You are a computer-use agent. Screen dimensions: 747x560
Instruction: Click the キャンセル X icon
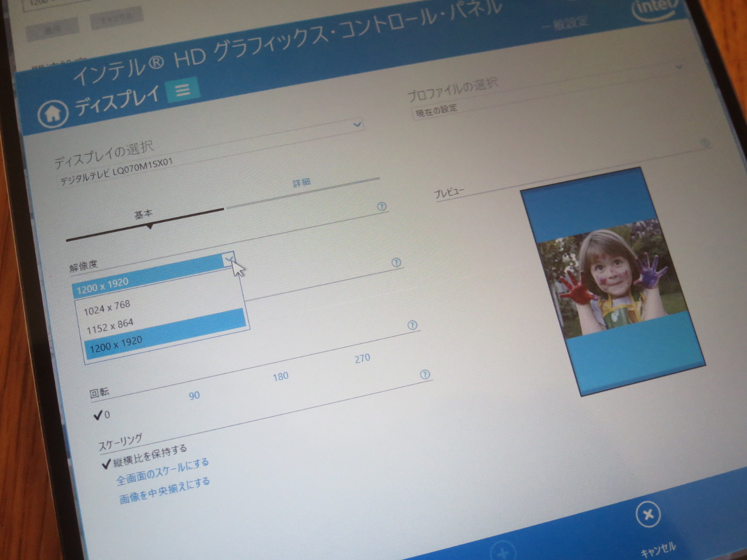(x=648, y=515)
